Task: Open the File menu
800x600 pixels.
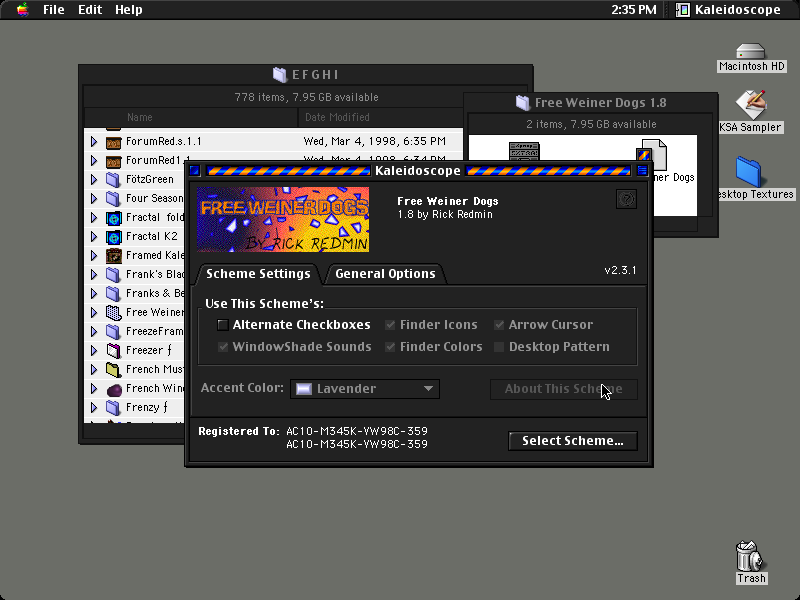Action: point(54,10)
